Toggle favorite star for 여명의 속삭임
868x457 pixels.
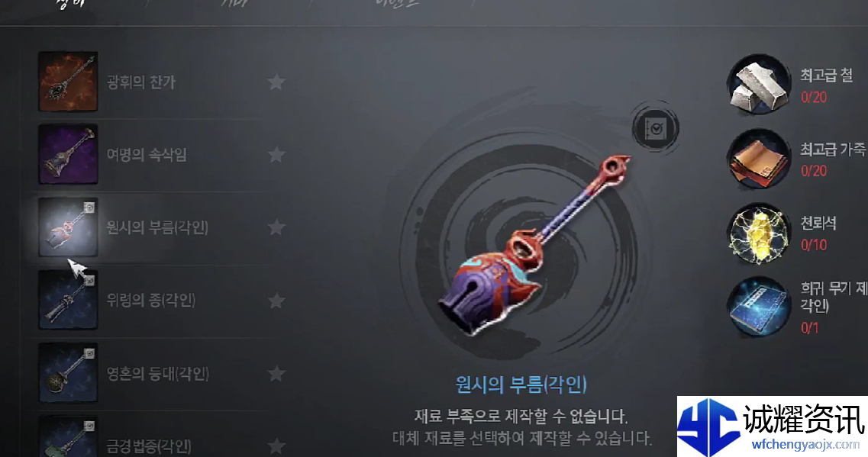tap(276, 154)
